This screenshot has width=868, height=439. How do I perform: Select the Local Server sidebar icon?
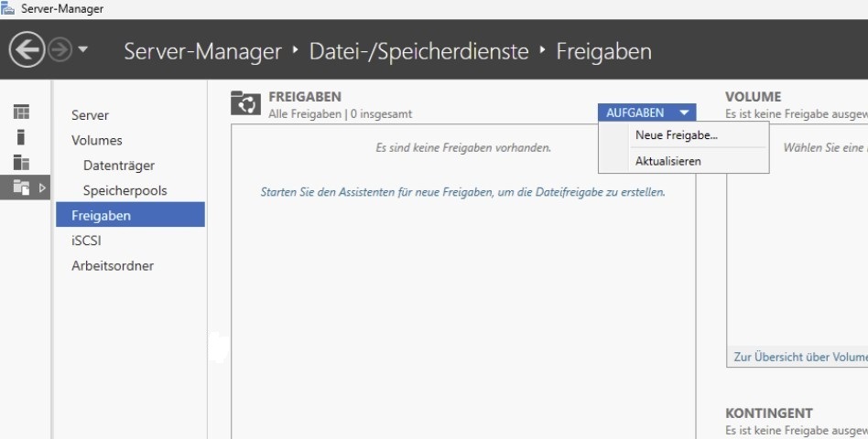tap(21, 137)
